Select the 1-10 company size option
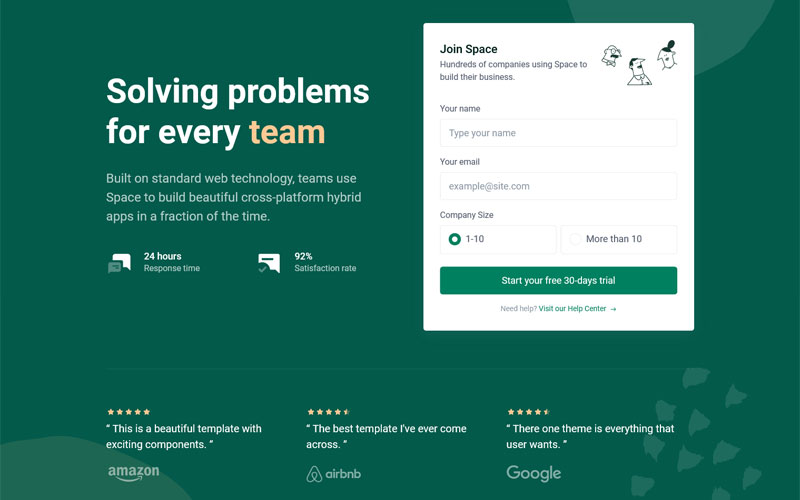Screen dimensions: 800x500 [x=455, y=239]
